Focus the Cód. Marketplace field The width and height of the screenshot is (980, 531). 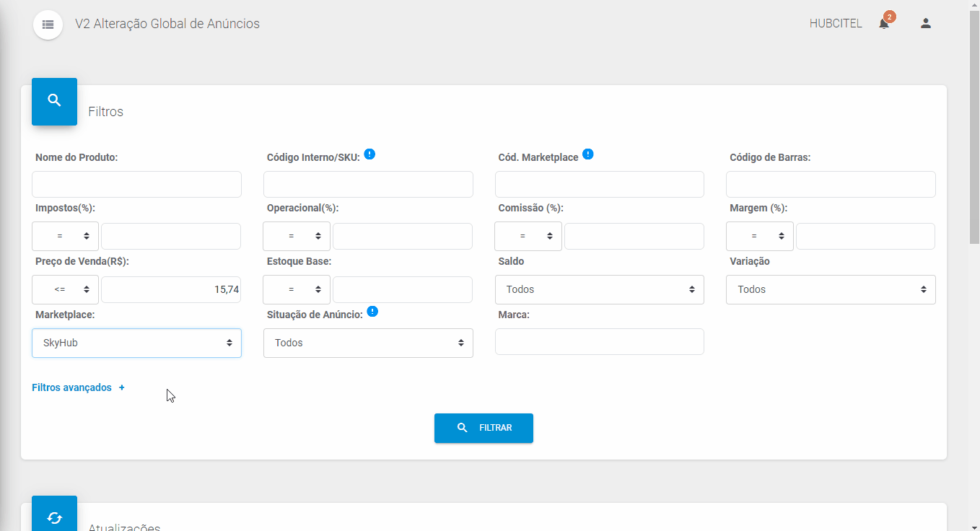pos(600,184)
